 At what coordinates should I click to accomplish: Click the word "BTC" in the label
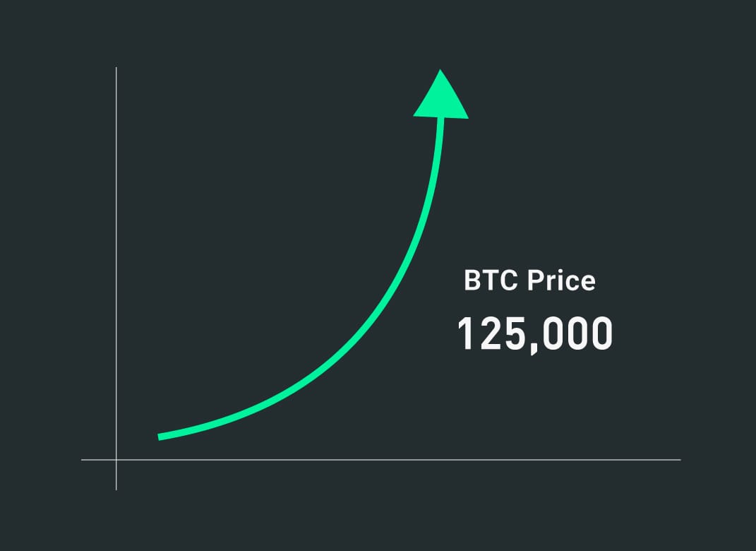coord(491,281)
